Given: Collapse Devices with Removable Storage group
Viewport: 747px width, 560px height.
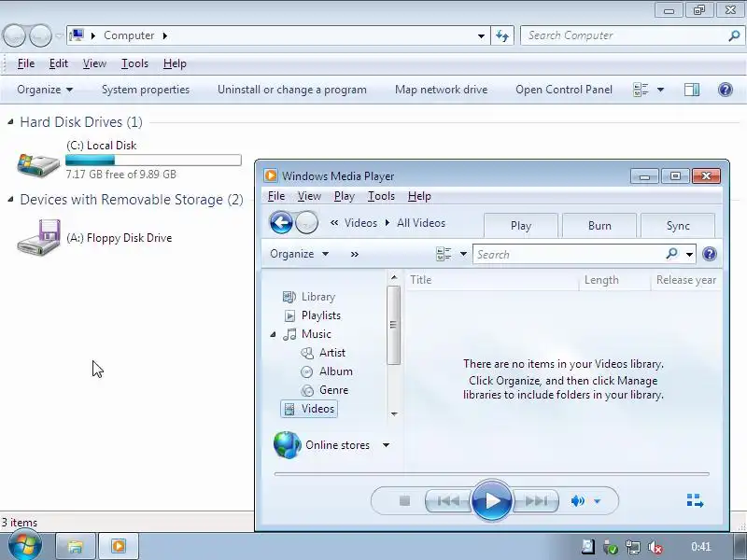Looking at the screenshot, I should pyautogui.click(x=10, y=200).
